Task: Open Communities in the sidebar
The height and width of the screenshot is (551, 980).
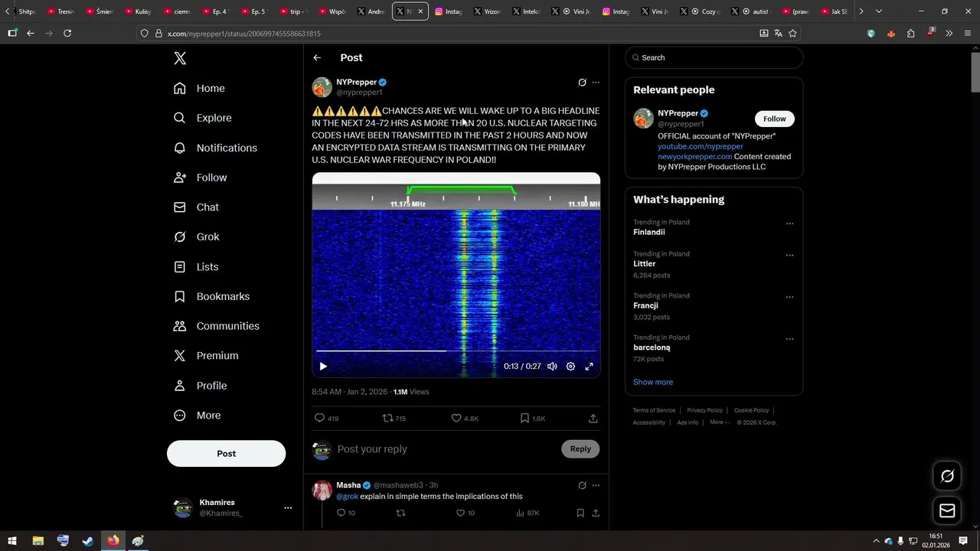Action: [216, 326]
